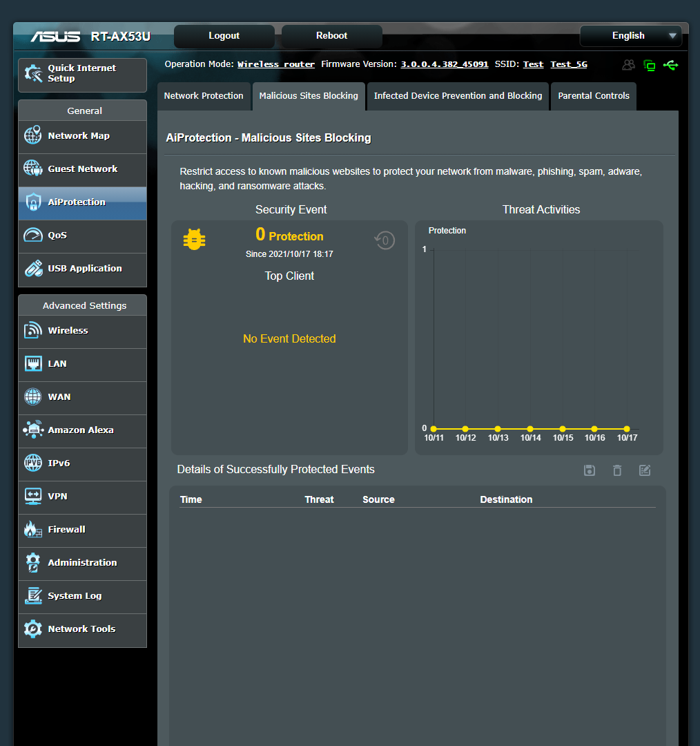Open the Guest Network menu label
This screenshot has height=746, width=700.
(x=83, y=169)
